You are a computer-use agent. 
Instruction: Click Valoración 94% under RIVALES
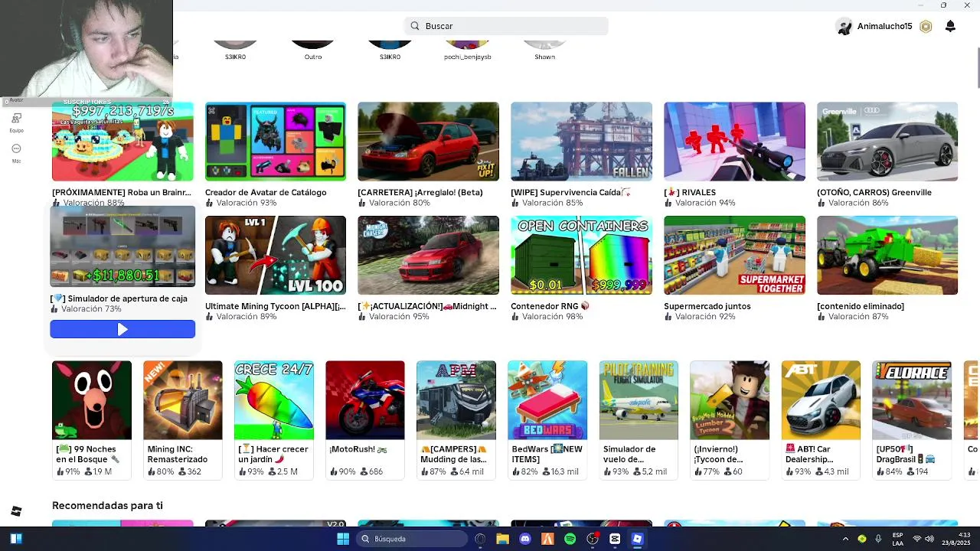click(x=700, y=203)
